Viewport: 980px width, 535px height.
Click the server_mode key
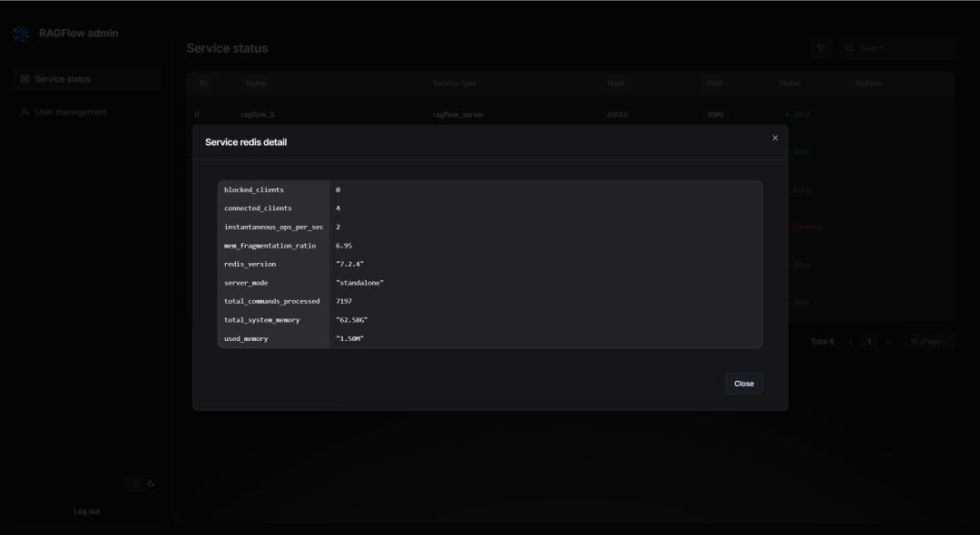pyautogui.click(x=246, y=283)
